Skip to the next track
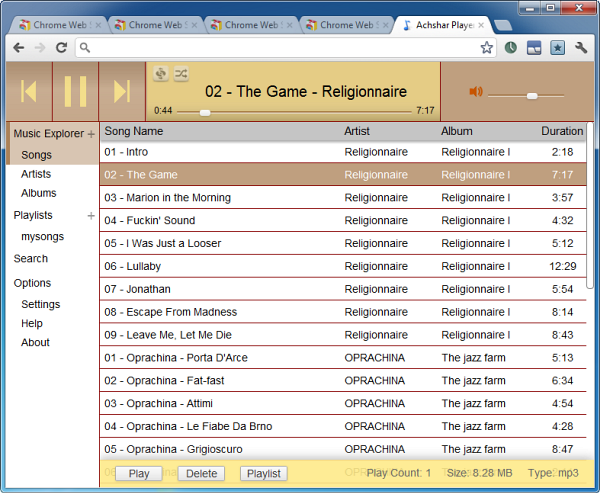Image resolution: width=600 pixels, height=493 pixels. [x=122, y=91]
